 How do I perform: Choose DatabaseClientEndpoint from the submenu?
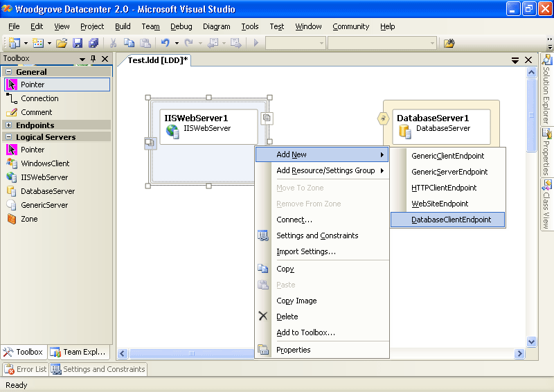(451, 220)
